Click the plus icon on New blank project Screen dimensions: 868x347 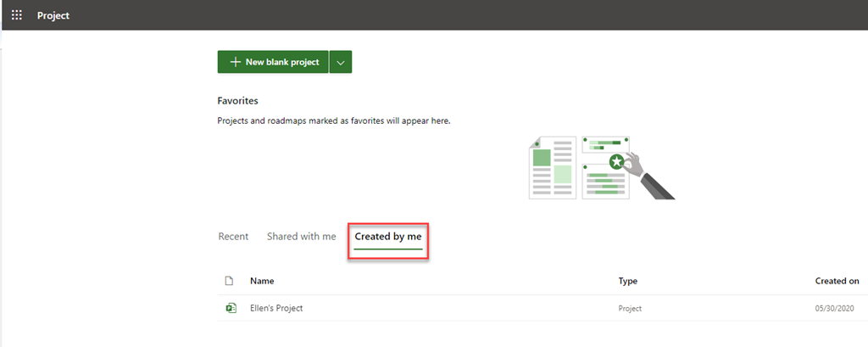235,62
